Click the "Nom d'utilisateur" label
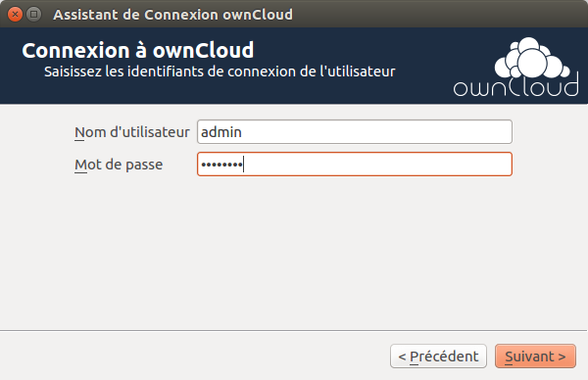 tap(132, 132)
